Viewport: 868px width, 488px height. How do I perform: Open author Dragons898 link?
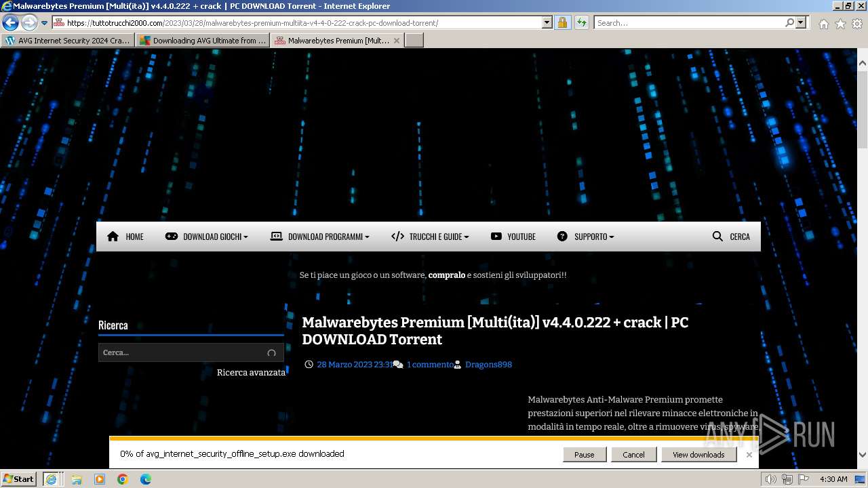488,365
